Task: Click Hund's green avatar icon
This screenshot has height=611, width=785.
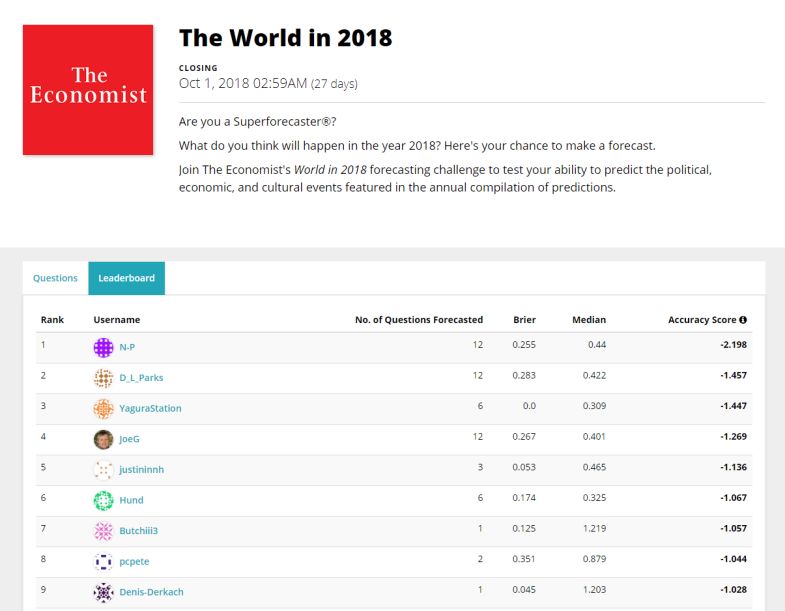Action: tap(104, 500)
